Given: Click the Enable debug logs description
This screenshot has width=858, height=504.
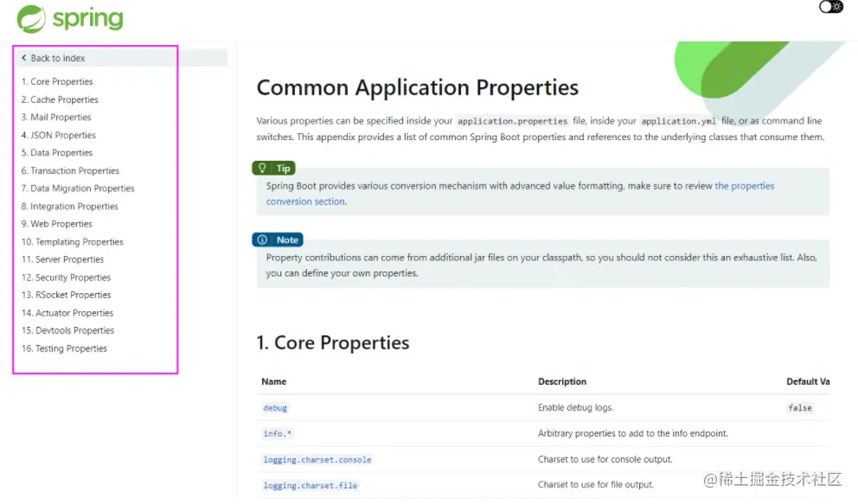Looking at the screenshot, I should tap(576, 407).
